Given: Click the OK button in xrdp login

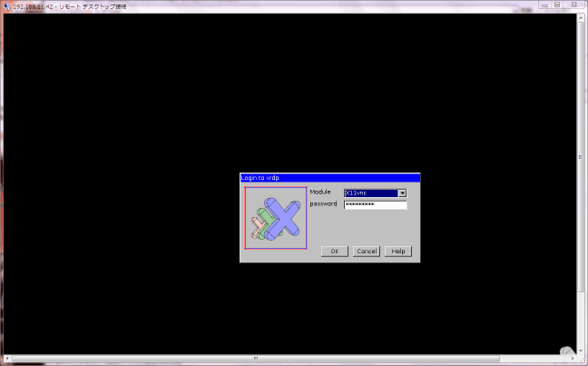Looking at the screenshot, I should (335, 252).
